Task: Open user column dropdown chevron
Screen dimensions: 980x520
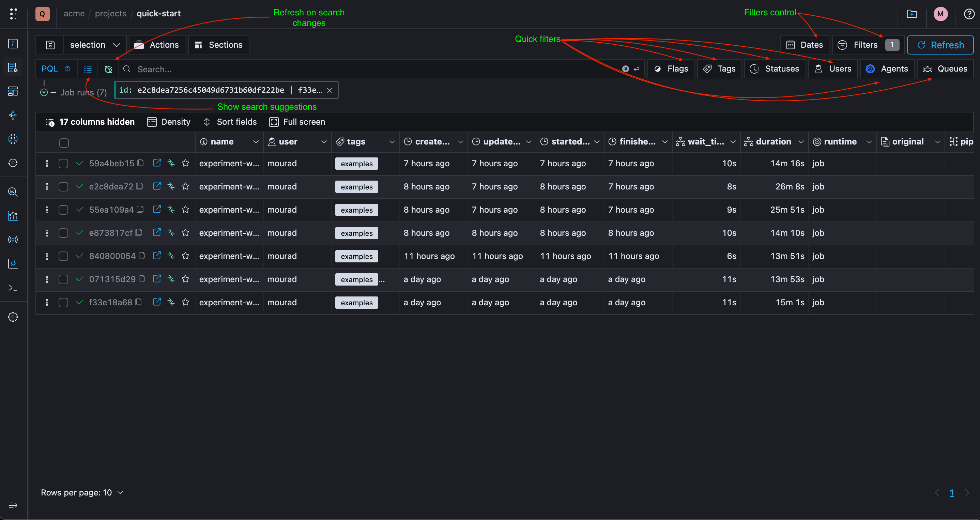Action: (324, 142)
